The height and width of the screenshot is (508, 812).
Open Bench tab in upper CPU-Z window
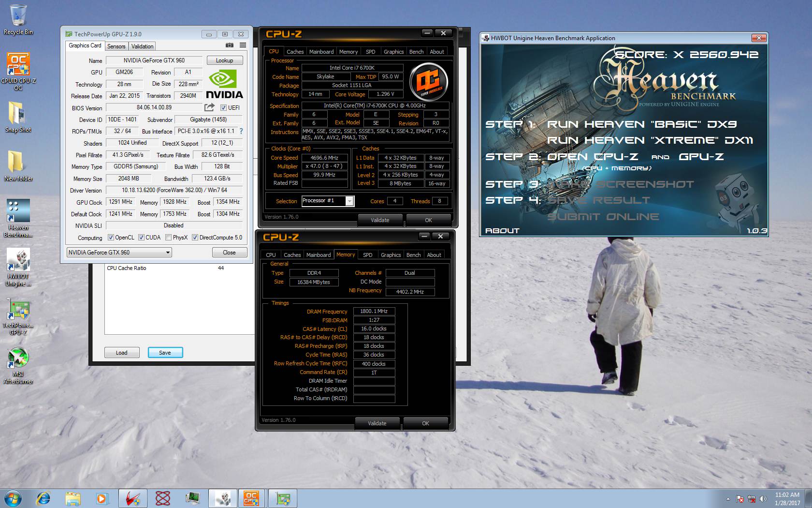(x=416, y=52)
